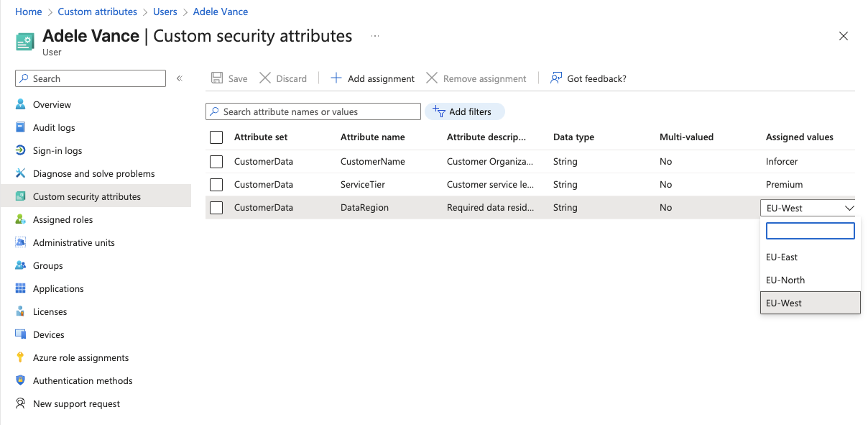Select EU-East from dropdown list

click(x=782, y=257)
